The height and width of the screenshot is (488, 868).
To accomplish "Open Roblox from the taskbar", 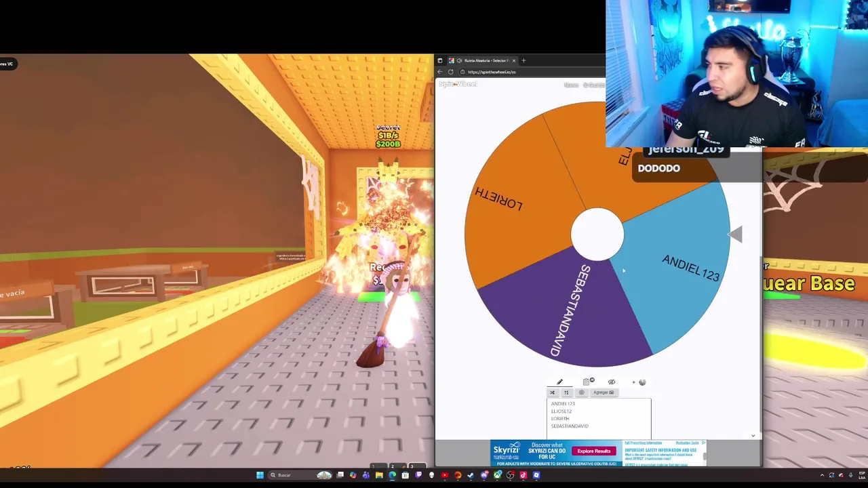I will pos(536,475).
